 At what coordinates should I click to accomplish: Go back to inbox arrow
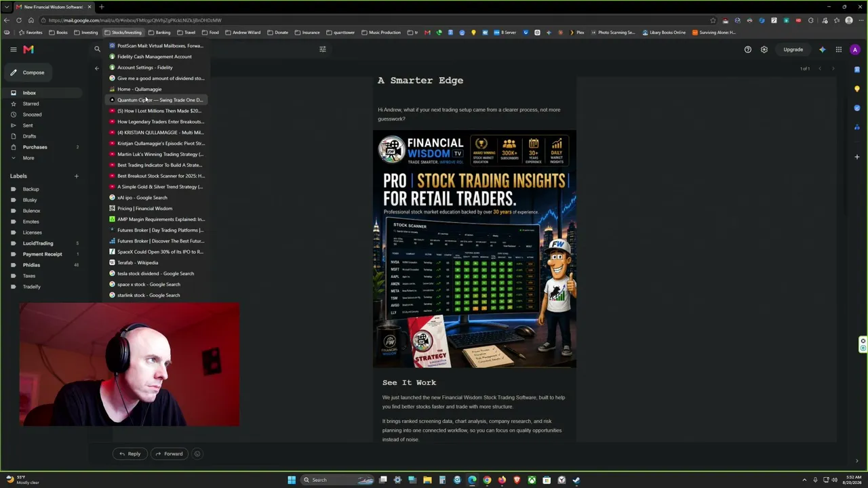pyautogui.click(x=96, y=68)
